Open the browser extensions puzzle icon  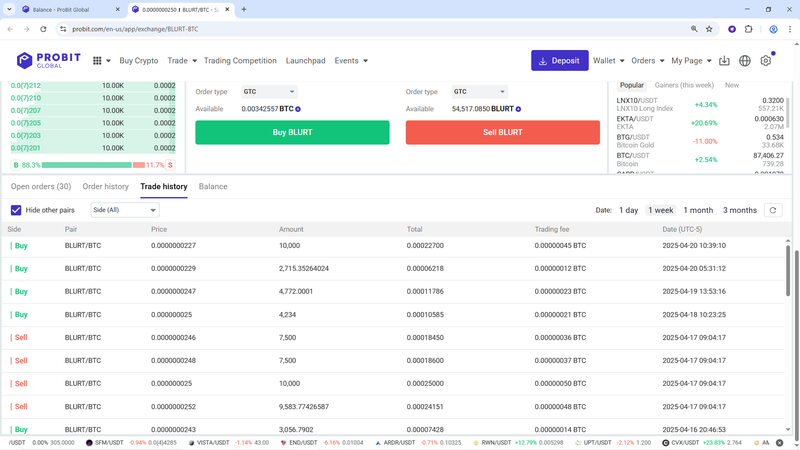click(x=748, y=29)
